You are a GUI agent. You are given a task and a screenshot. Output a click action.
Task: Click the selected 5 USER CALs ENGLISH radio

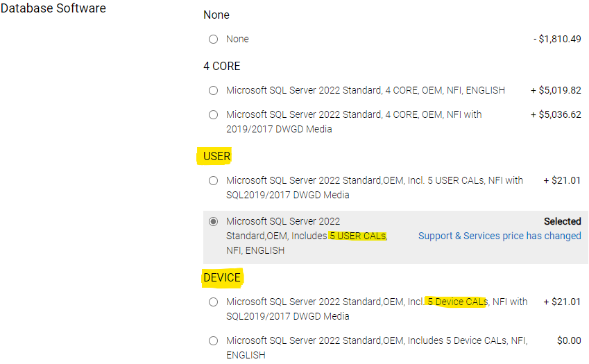213,222
